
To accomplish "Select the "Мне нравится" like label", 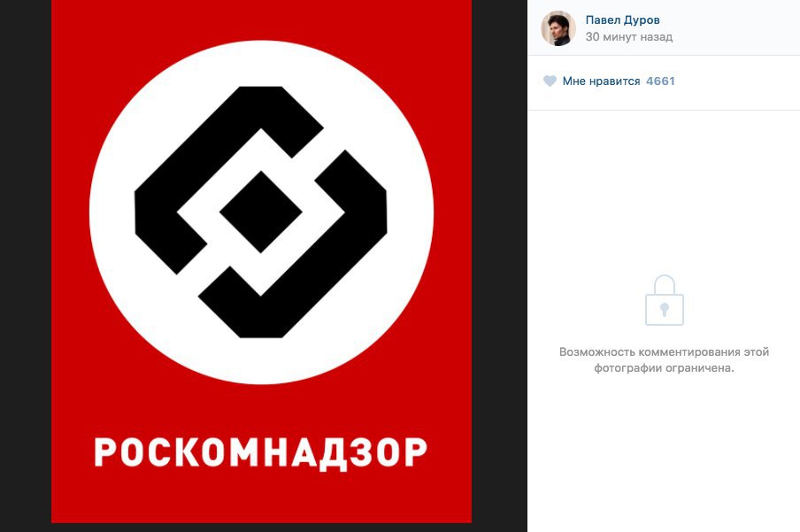I will [601, 81].
